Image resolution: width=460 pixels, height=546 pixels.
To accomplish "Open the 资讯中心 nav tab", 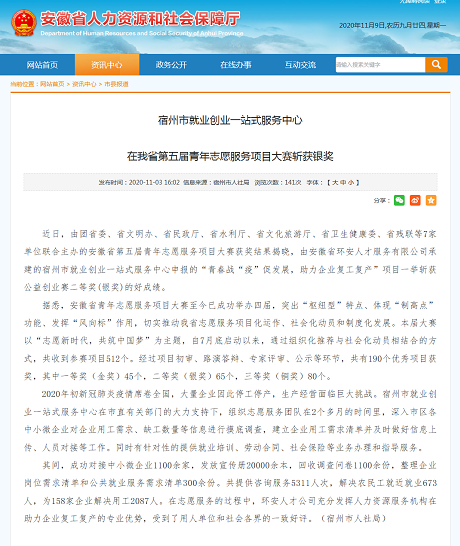I will tap(107, 65).
